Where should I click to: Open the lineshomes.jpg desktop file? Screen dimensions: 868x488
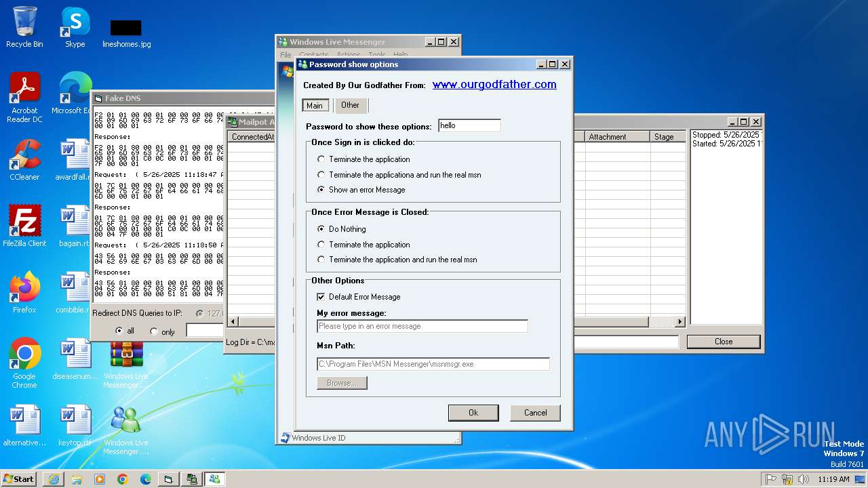pyautogui.click(x=126, y=33)
